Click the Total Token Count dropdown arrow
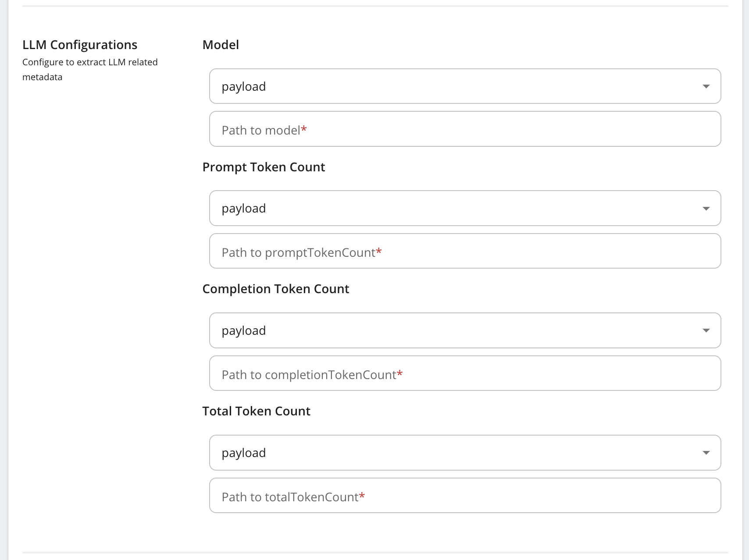 [x=706, y=453]
